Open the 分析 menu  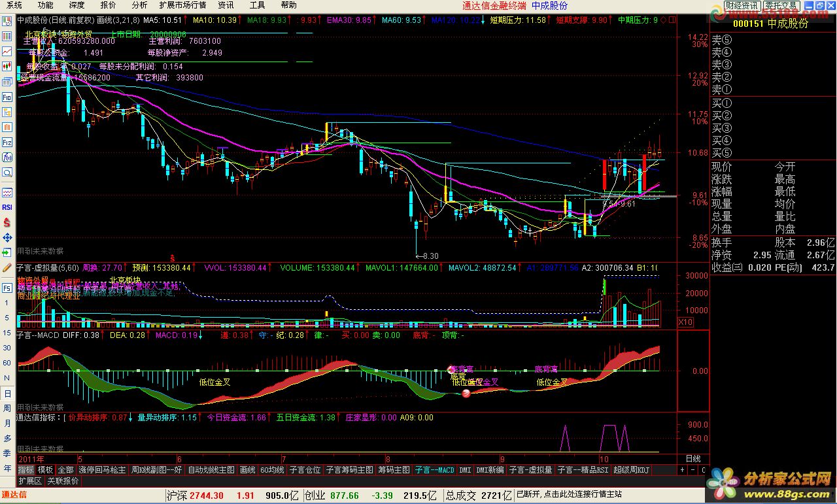[139, 5]
